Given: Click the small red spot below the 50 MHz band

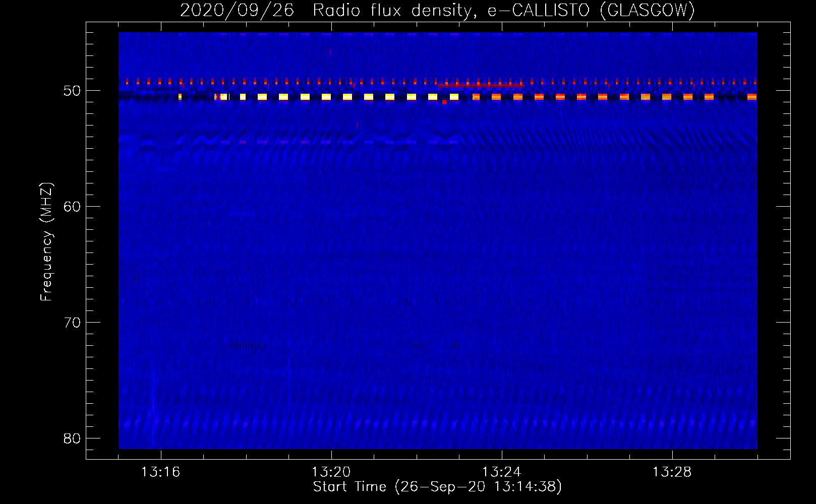Looking at the screenshot, I should click(x=444, y=102).
